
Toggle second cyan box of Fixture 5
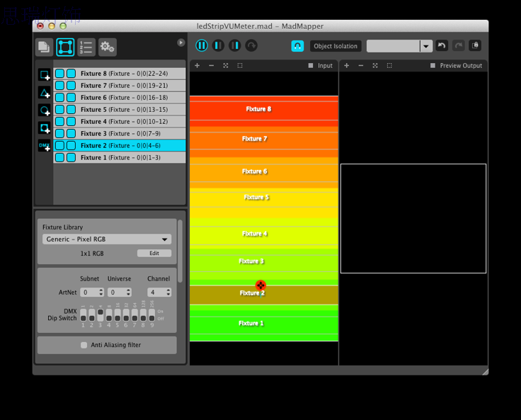71,109
